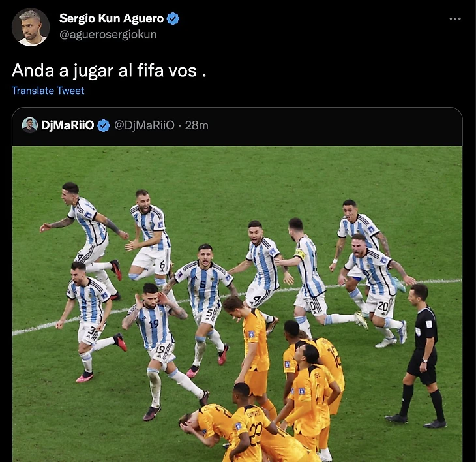Click Sergio Kun Aguero's profile picture
The height and width of the screenshot is (462, 476).
31,27
